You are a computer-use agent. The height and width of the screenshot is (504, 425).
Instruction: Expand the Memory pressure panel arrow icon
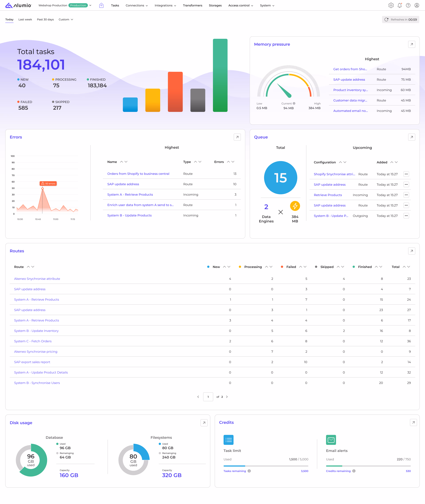(411, 44)
